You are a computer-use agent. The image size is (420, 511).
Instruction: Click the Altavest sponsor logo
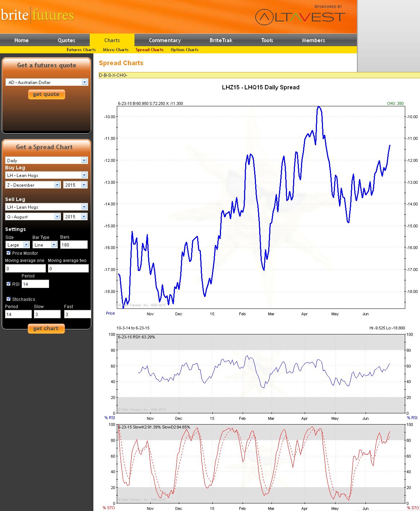300,17
